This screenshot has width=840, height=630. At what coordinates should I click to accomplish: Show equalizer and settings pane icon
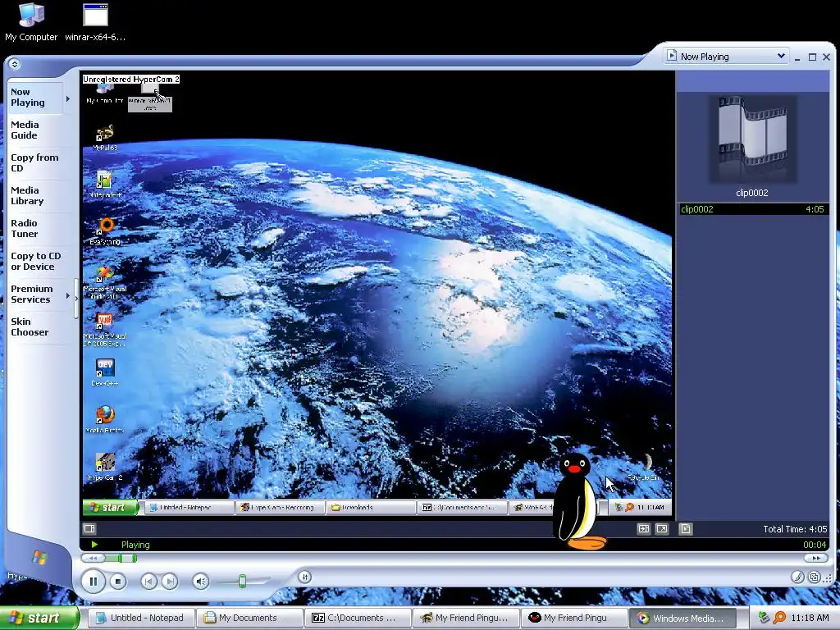tap(643, 529)
